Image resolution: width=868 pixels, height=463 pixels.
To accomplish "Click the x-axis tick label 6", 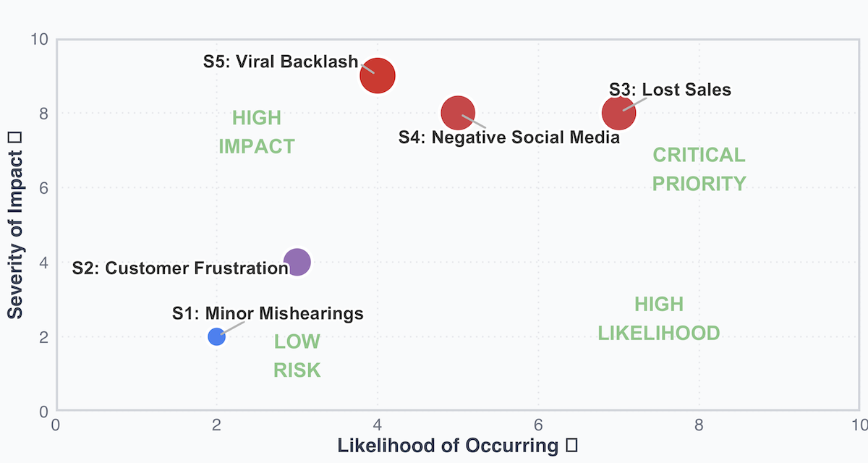I will [x=538, y=424].
